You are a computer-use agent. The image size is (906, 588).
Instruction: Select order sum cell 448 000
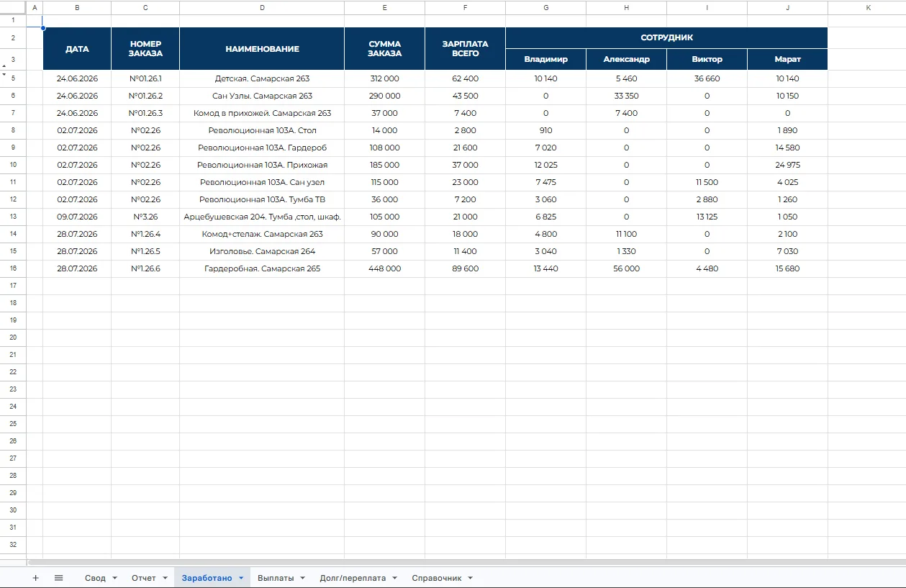(384, 268)
